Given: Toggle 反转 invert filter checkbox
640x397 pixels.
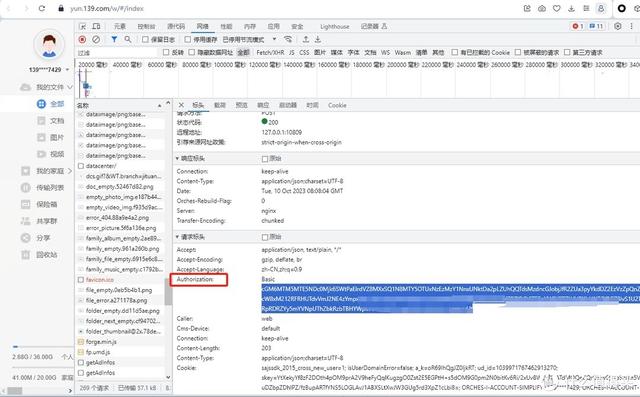Looking at the screenshot, I should click(x=166, y=52).
